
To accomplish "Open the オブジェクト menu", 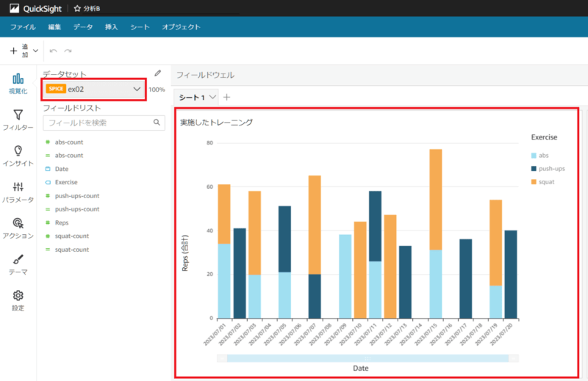I will point(181,27).
